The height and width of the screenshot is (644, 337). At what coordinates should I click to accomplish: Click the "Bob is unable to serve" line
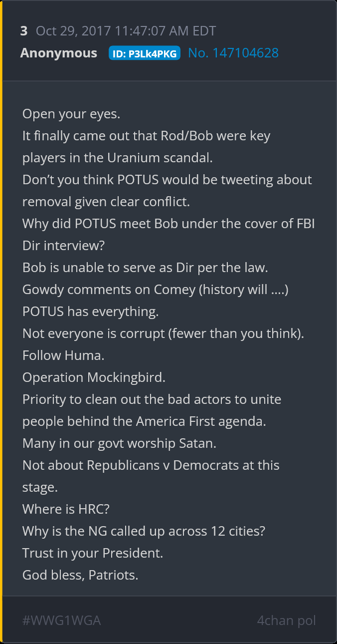pos(145,268)
